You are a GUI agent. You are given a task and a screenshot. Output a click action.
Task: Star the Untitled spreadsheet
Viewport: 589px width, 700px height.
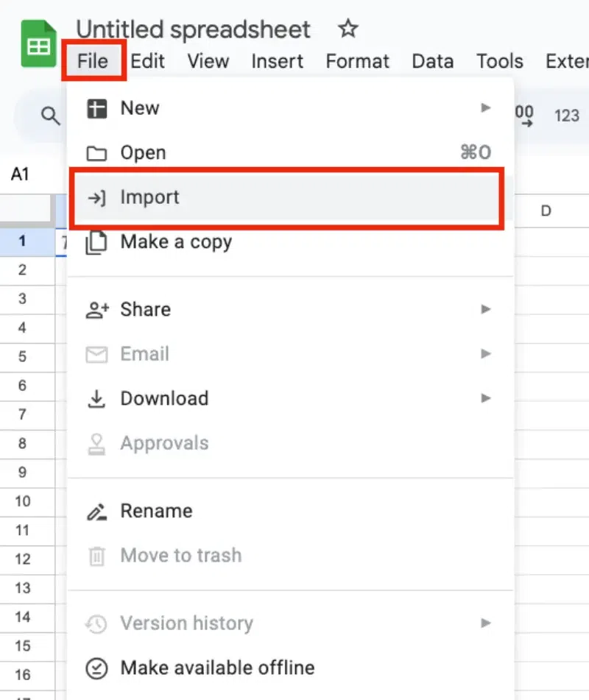346,29
